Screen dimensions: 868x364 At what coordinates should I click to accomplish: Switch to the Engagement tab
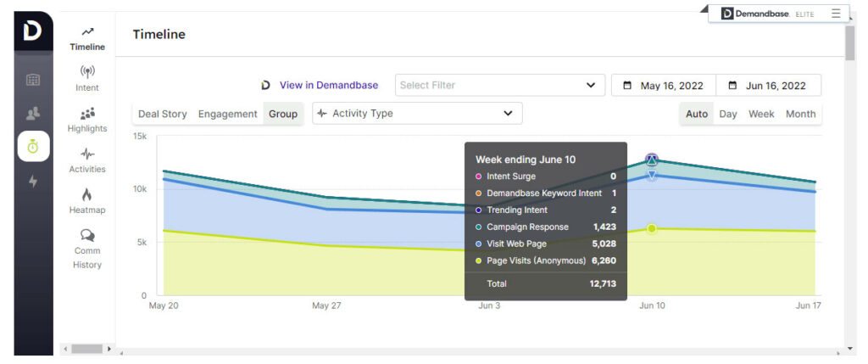227,114
